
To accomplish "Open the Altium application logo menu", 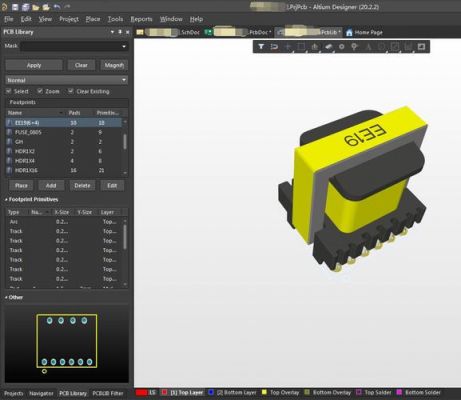I will coord(4,7).
